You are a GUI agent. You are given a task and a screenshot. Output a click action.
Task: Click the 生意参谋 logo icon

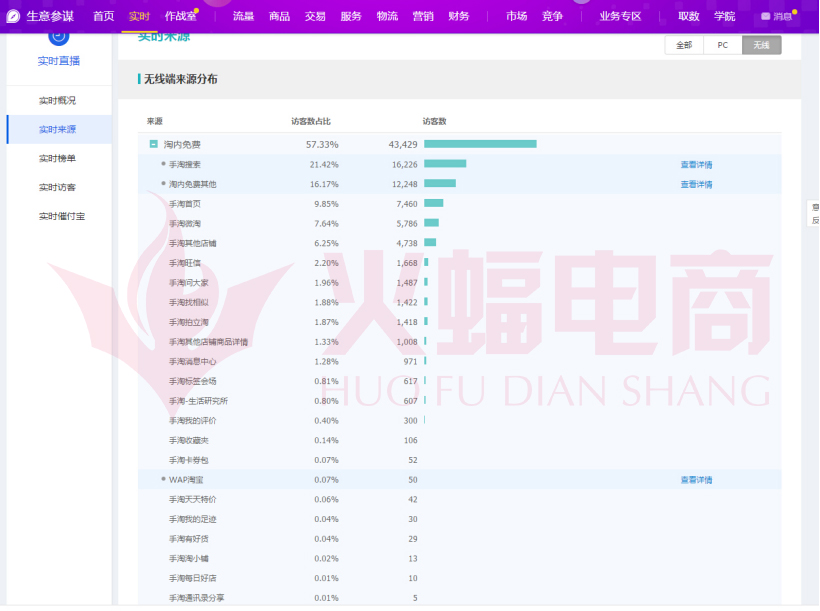click(13, 16)
